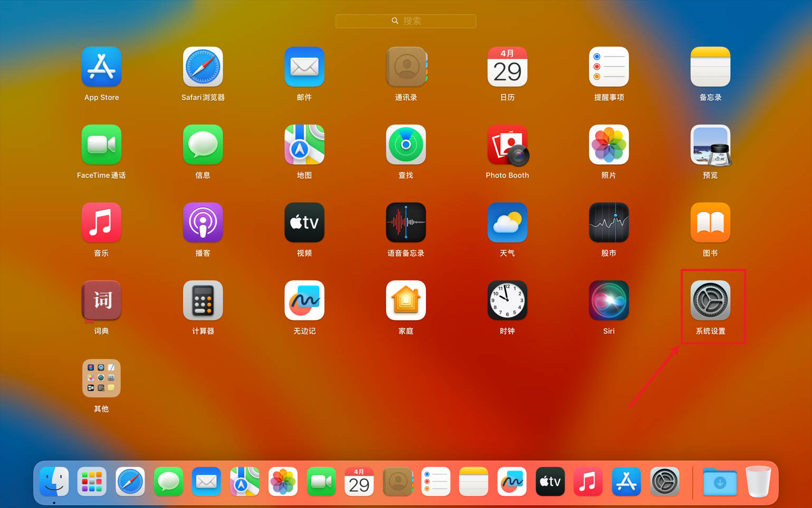The width and height of the screenshot is (812, 508).
Task: Open 视频 (Apple TV) in the Launchpad grid
Action: pos(304,222)
